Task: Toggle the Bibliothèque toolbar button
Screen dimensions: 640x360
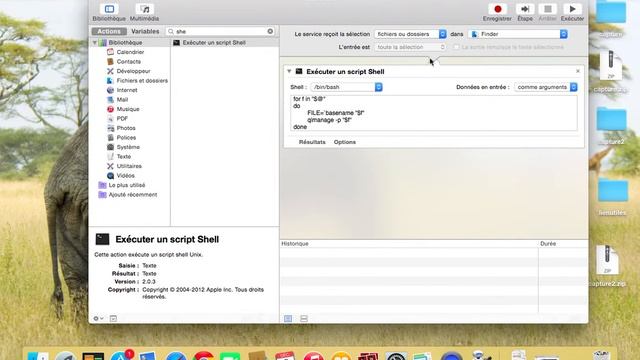Action: coord(109,12)
